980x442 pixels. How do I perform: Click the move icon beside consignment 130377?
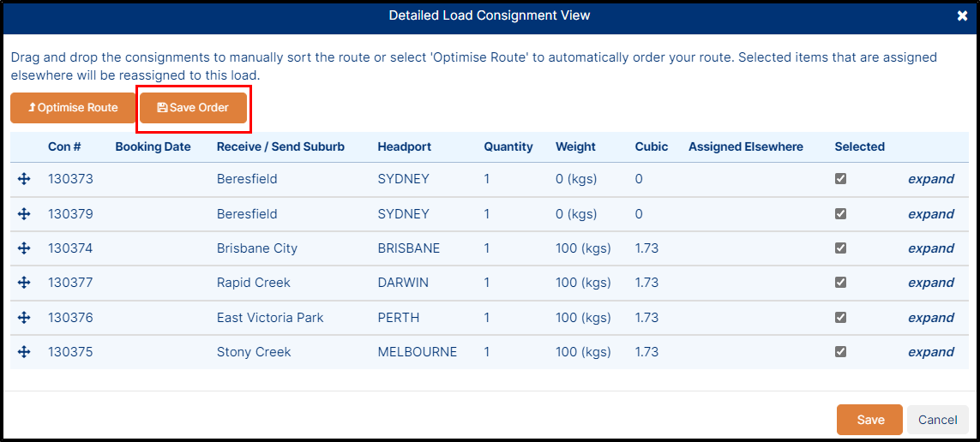point(24,283)
